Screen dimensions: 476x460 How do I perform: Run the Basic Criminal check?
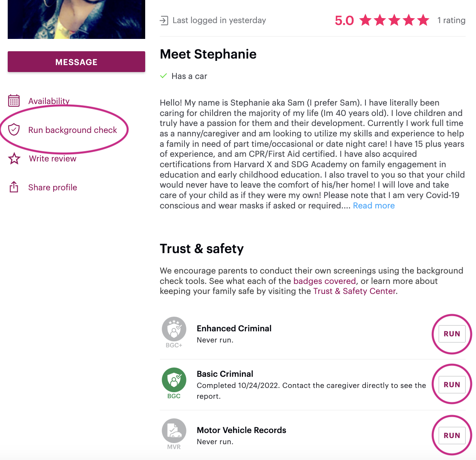452,384
